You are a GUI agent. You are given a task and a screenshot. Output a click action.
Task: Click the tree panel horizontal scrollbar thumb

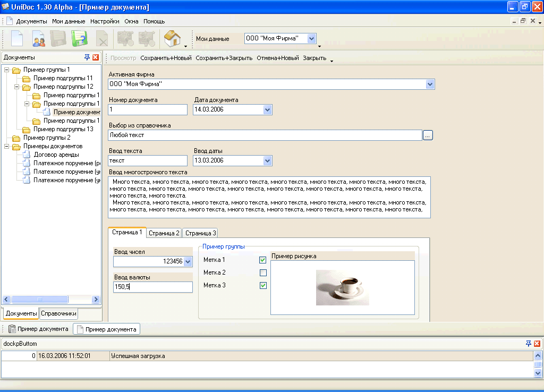[40, 300]
